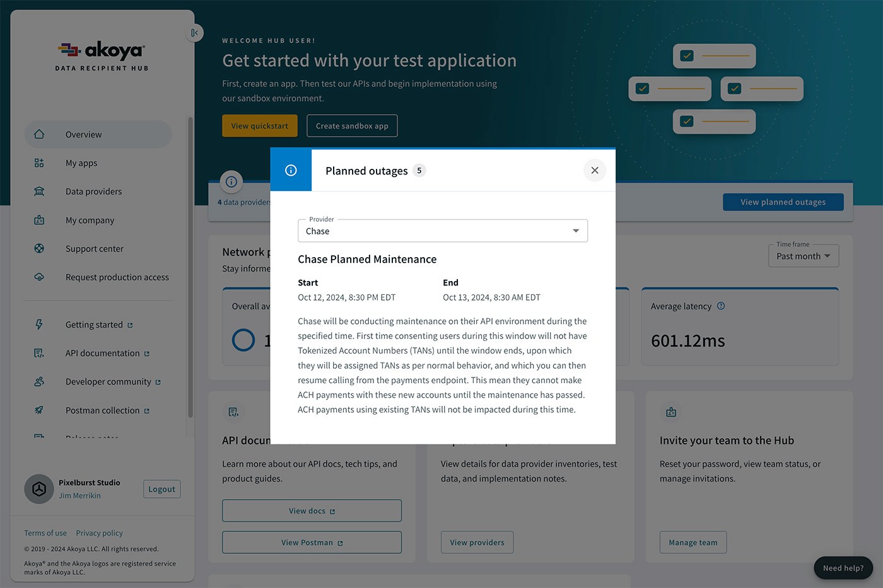Click the API documentation card icon
Viewport: 883px width, 588px height.
tap(233, 412)
